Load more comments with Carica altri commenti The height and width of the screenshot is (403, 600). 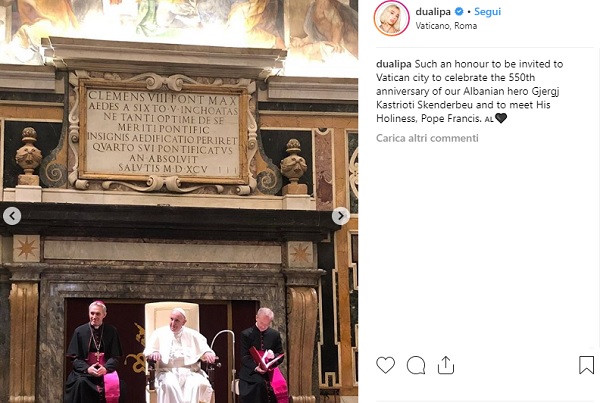click(x=427, y=138)
